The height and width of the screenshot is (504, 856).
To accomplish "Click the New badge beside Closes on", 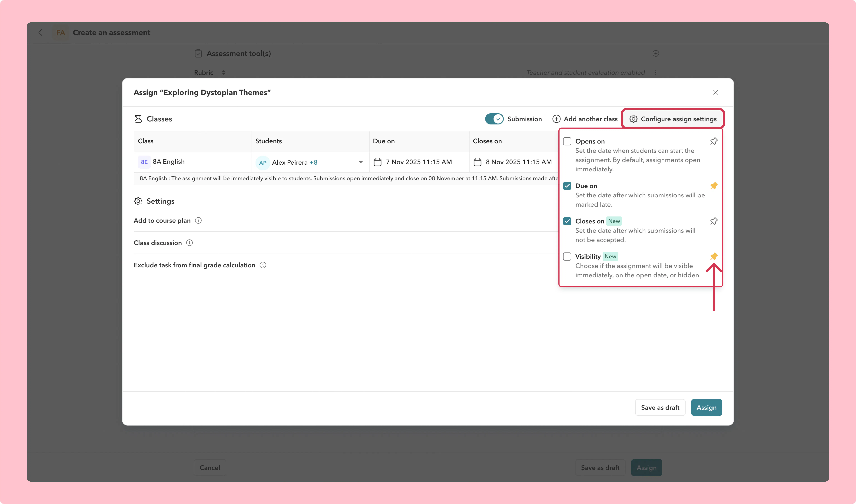I will tap(614, 221).
